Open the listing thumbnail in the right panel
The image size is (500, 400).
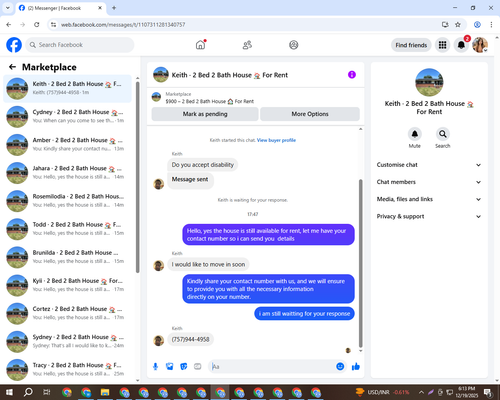[x=429, y=82]
